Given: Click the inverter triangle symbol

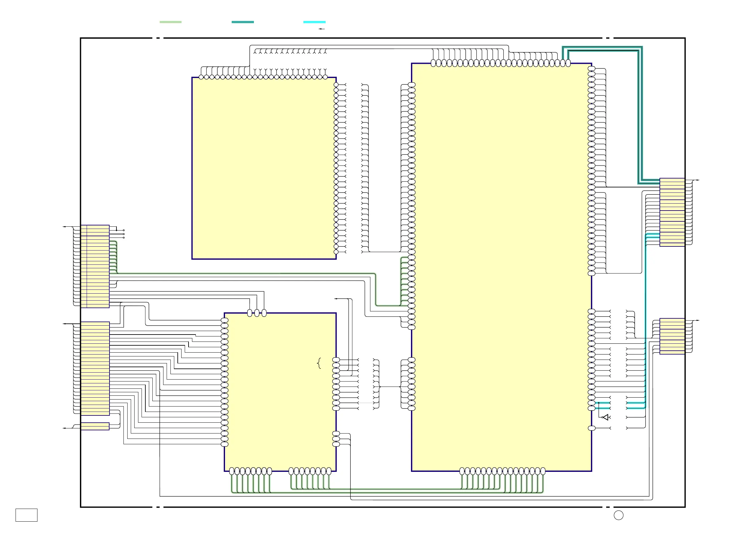Looking at the screenshot, I should [x=606, y=417].
